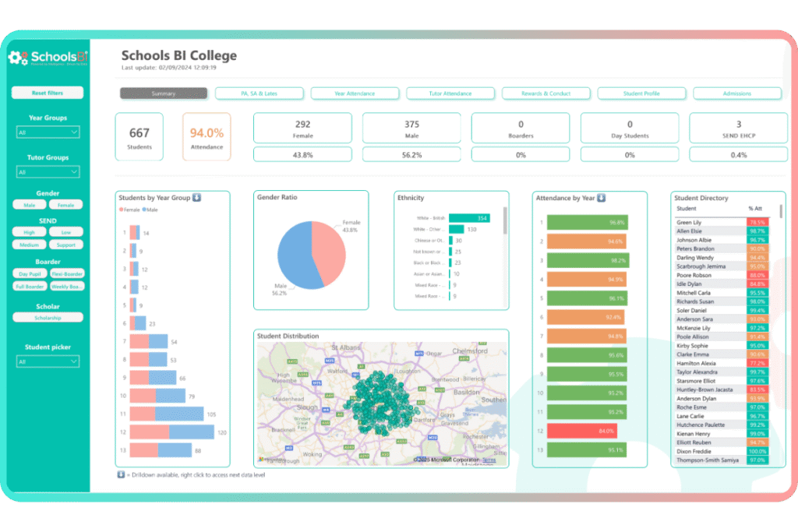Toggle the Female gender filter
Screen dimensions: 798x532
[65, 205]
